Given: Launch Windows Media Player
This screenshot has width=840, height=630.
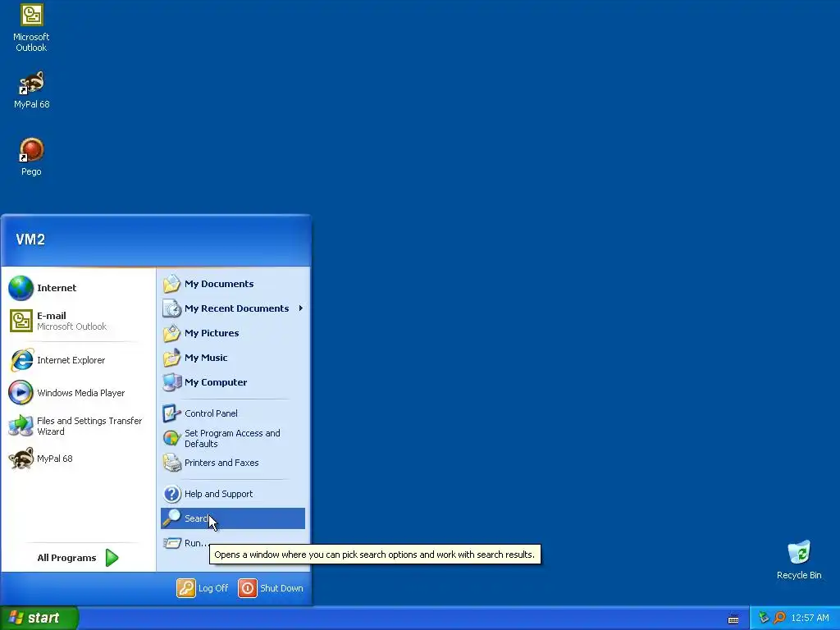Looking at the screenshot, I should point(78,393).
